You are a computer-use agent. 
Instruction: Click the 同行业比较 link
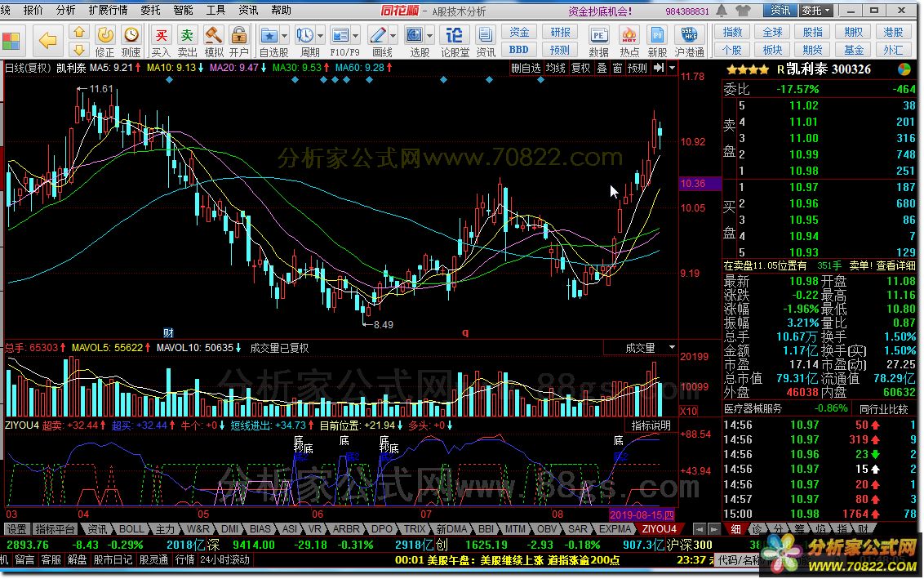[x=883, y=408]
